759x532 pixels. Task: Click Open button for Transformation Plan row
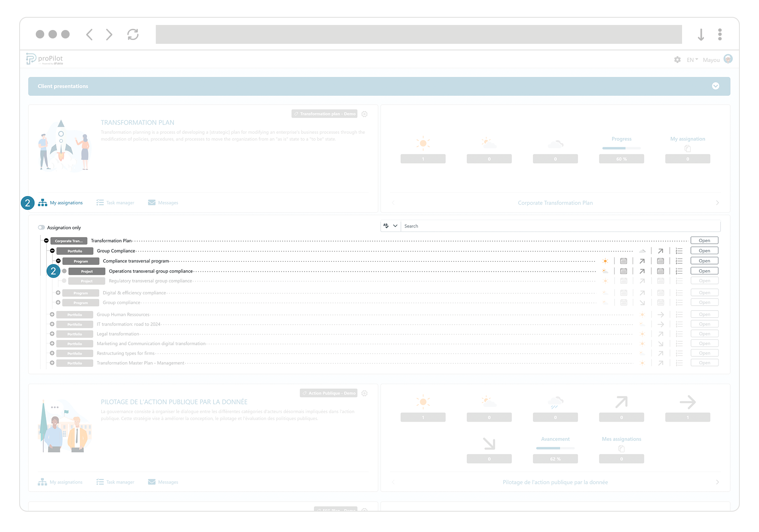coord(704,241)
